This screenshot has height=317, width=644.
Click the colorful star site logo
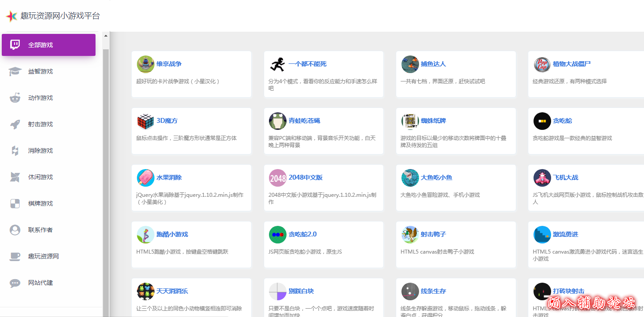point(11,16)
